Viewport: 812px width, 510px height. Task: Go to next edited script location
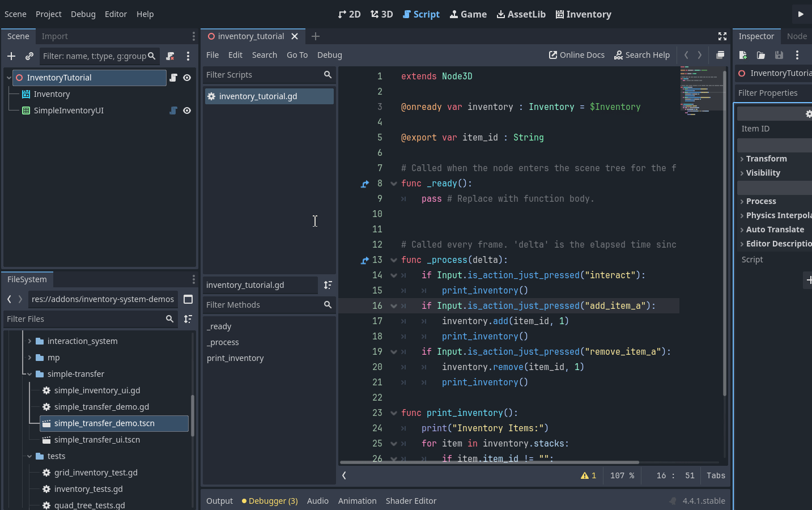[x=700, y=55]
